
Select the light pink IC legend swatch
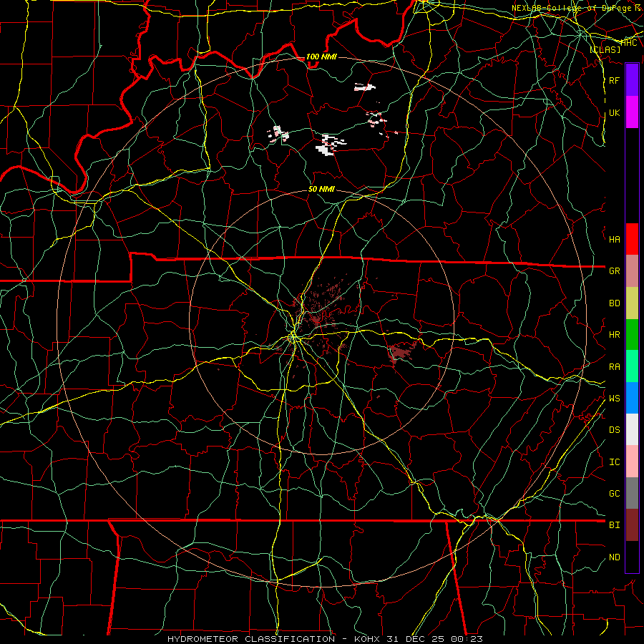coord(632,462)
